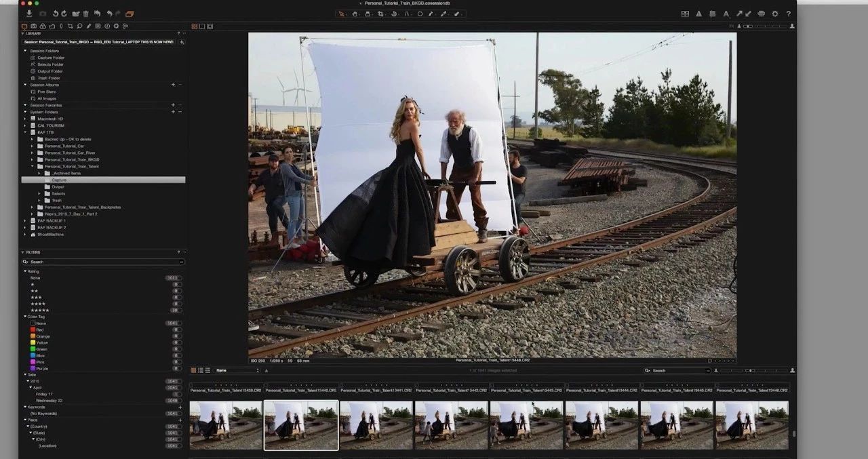868x459 pixels.
Task: Open the Personal_Tutorial_Train_Talent_Backplates folder
Action: [x=83, y=207]
